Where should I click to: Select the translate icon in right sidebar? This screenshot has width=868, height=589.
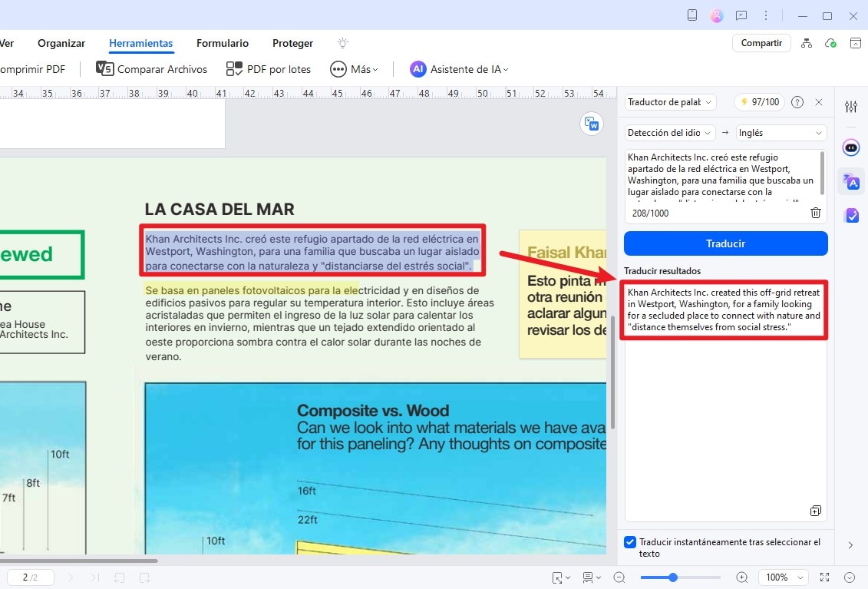pyautogui.click(x=851, y=182)
